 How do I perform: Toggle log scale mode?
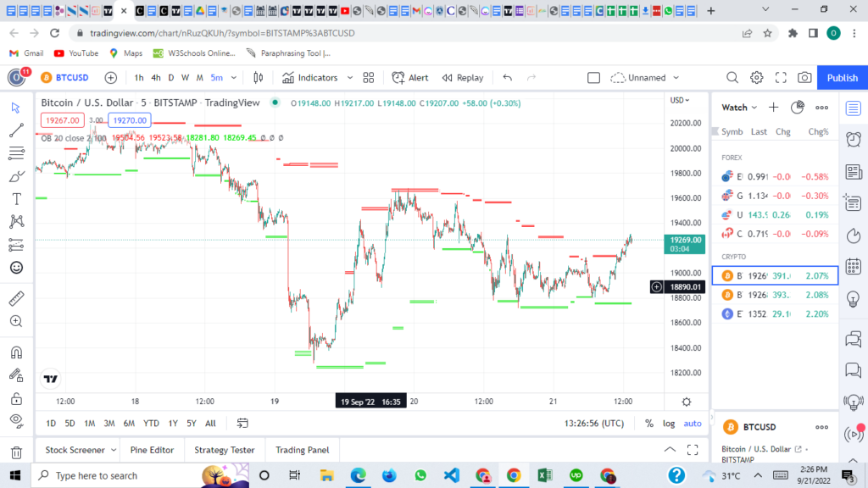669,424
